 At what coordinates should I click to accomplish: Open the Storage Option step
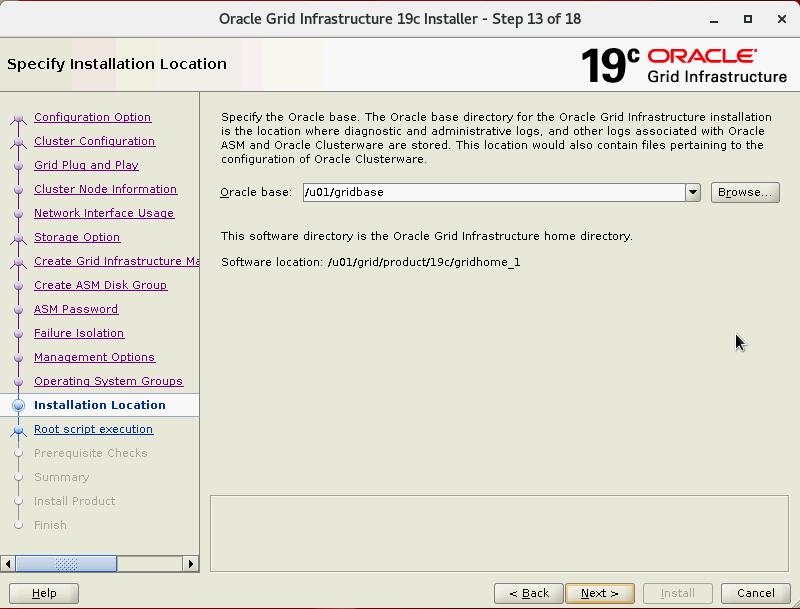(77, 237)
